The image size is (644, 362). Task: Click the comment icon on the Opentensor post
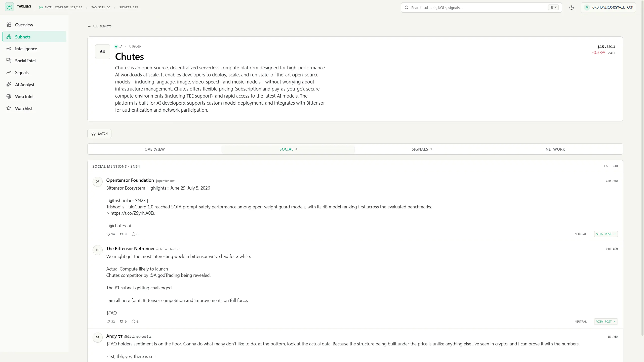click(133, 234)
